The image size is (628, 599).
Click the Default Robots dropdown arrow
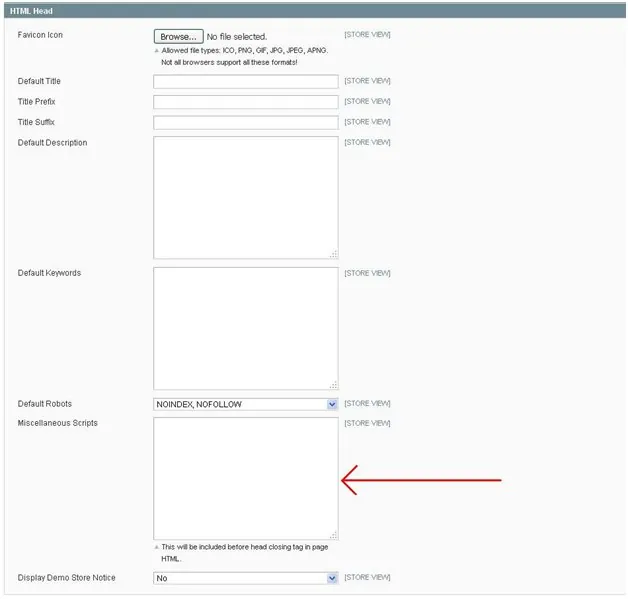332,404
